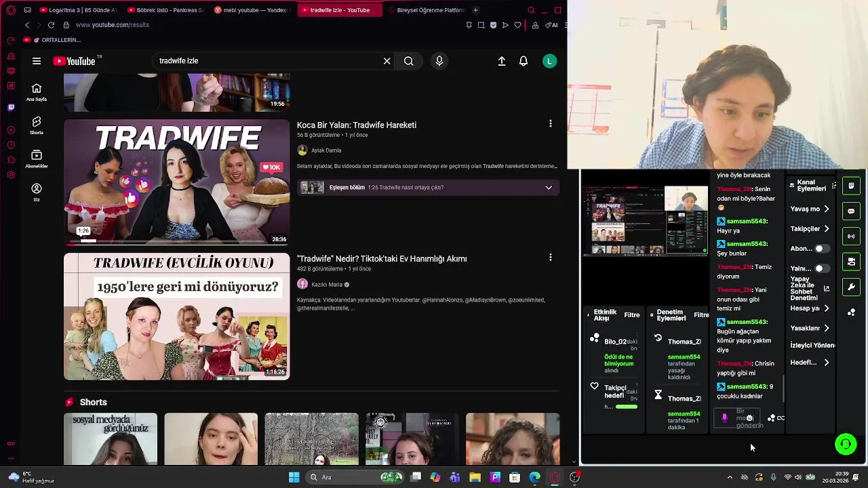Open the chat bubble panel icon
Viewport: 868px width, 488px height.
851,211
